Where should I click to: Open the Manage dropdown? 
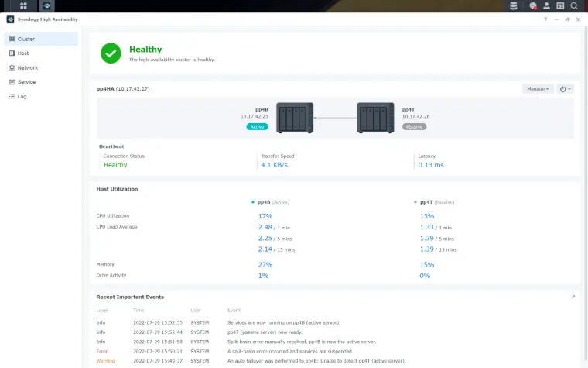pyautogui.click(x=538, y=89)
